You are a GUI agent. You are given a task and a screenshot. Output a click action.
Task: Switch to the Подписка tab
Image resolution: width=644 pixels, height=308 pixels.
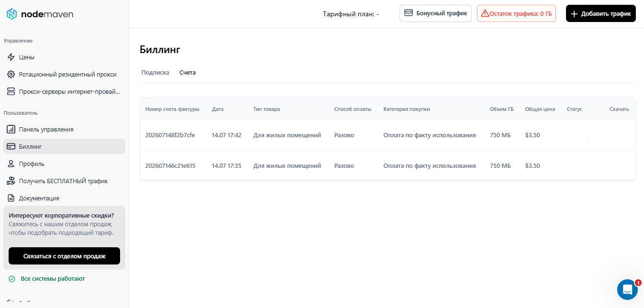(155, 73)
